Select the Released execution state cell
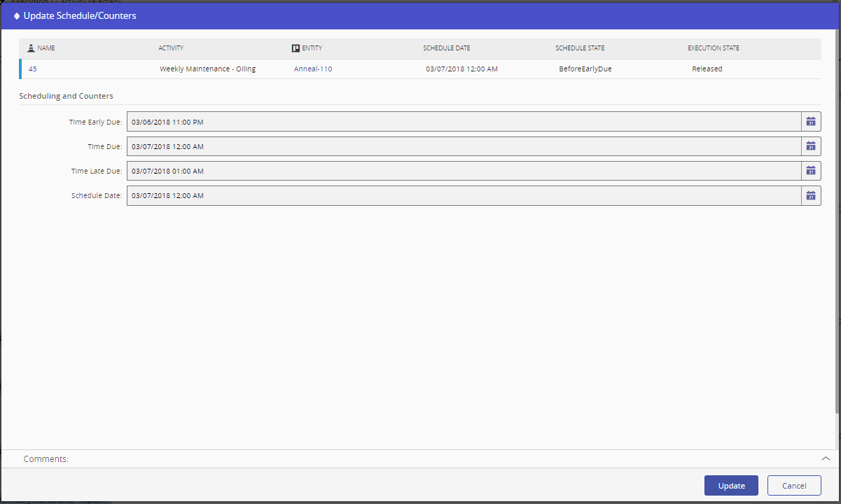The image size is (841, 504). click(707, 69)
